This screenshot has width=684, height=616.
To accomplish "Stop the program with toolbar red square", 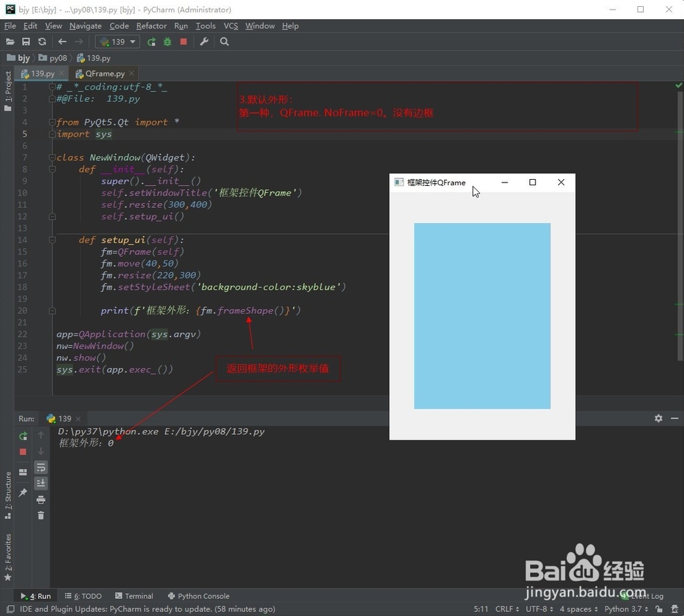I will tap(183, 42).
